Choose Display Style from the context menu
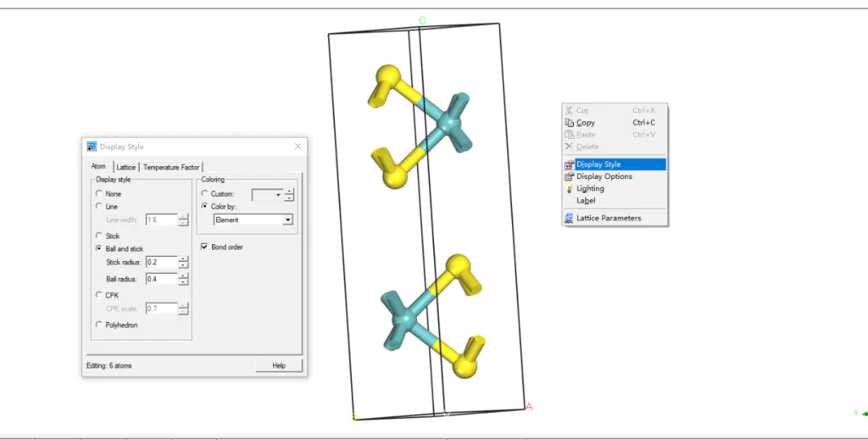The image size is (868, 440). click(615, 164)
